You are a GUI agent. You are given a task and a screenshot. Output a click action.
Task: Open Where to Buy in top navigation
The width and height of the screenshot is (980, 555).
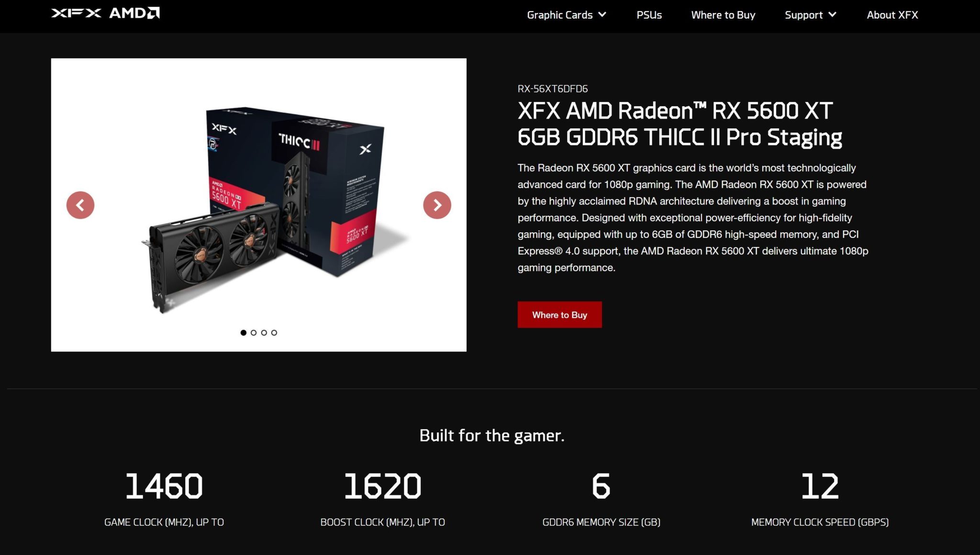point(723,15)
